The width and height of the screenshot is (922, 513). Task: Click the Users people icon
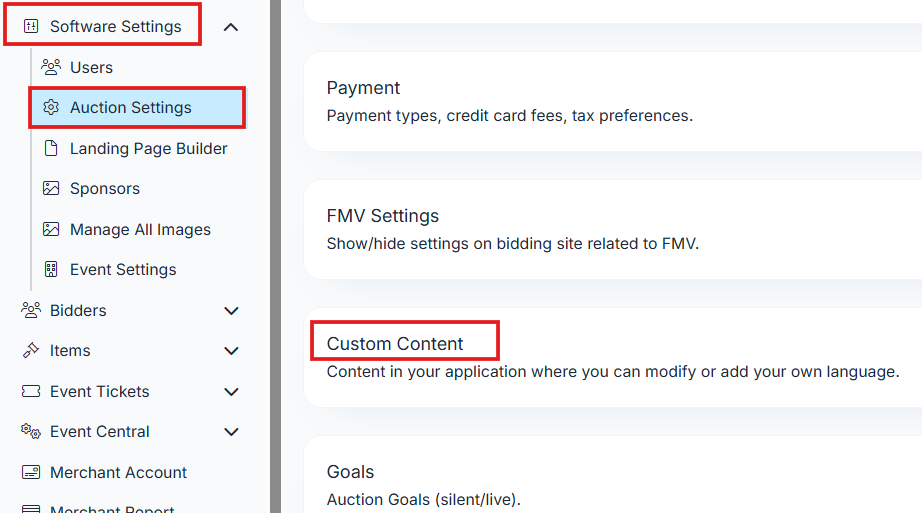pos(51,67)
